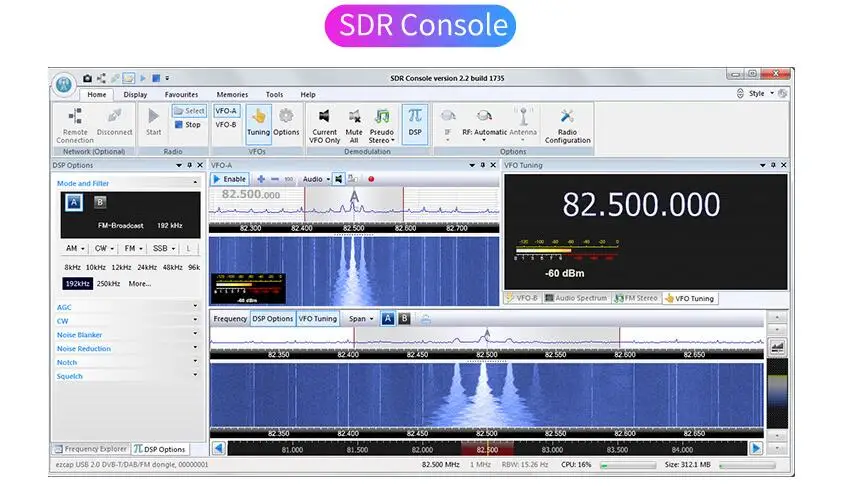Switch to the Home ribbon tab
The height and width of the screenshot is (495, 848).
pos(97,95)
